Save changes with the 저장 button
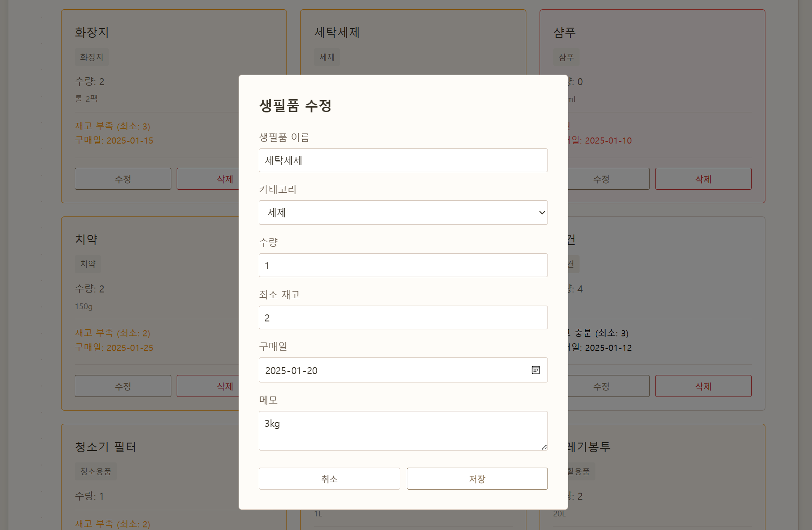Image resolution: width=812 pixels, height=530 pixels. [477, 479]
